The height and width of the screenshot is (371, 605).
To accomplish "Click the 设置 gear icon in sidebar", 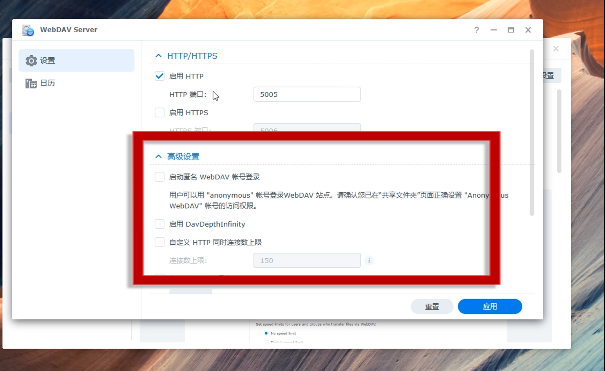I will [x=31, y=61].
